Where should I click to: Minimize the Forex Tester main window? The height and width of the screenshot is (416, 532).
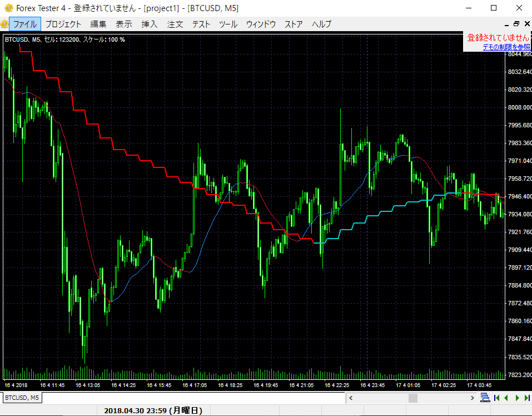[469, 8]
